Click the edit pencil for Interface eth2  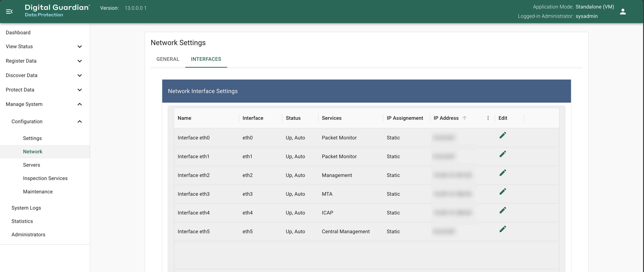503,173
